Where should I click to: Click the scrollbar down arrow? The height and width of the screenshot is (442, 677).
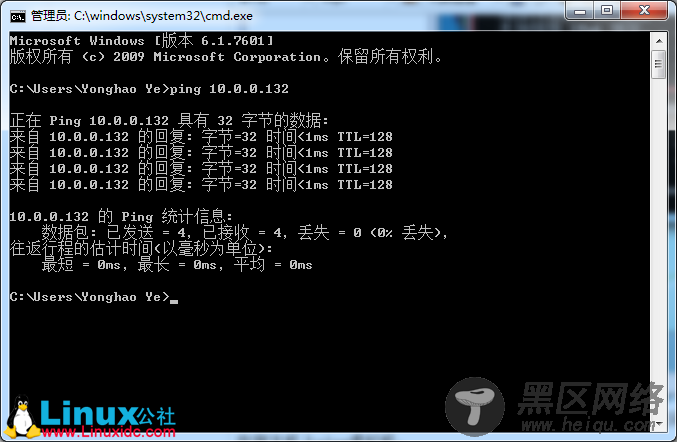tap(658, 424)
